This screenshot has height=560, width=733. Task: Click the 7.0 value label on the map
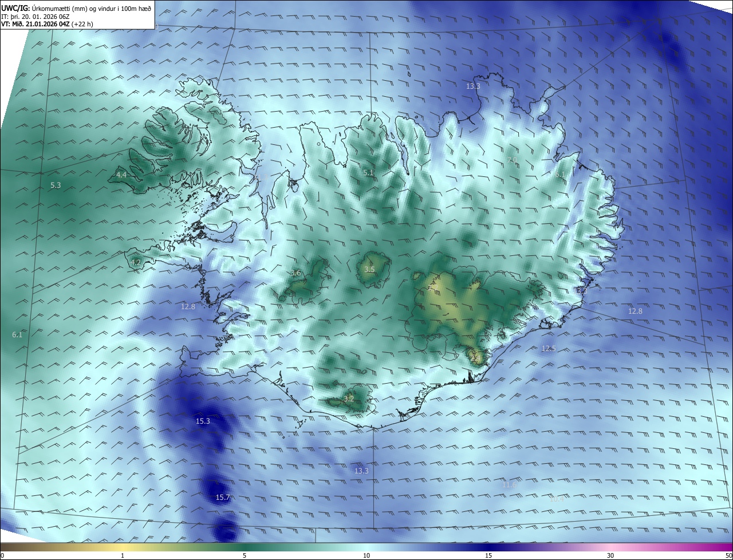(x=512, y=159)
